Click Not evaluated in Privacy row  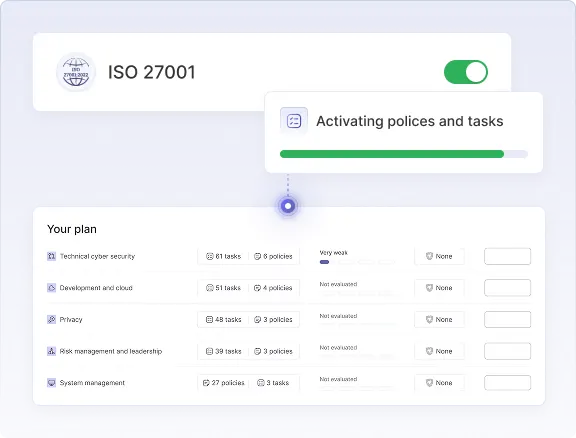[338, 316]
